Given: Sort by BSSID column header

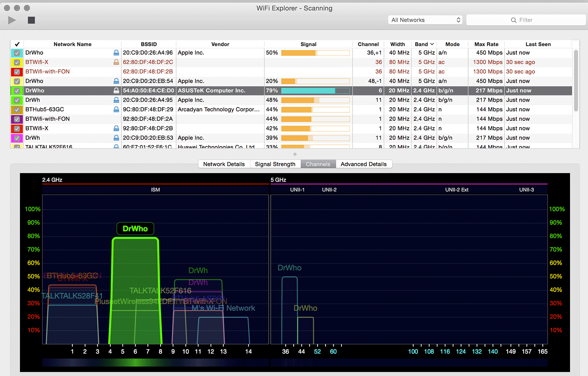Looking at the screenshot, I should click(148, 44).
